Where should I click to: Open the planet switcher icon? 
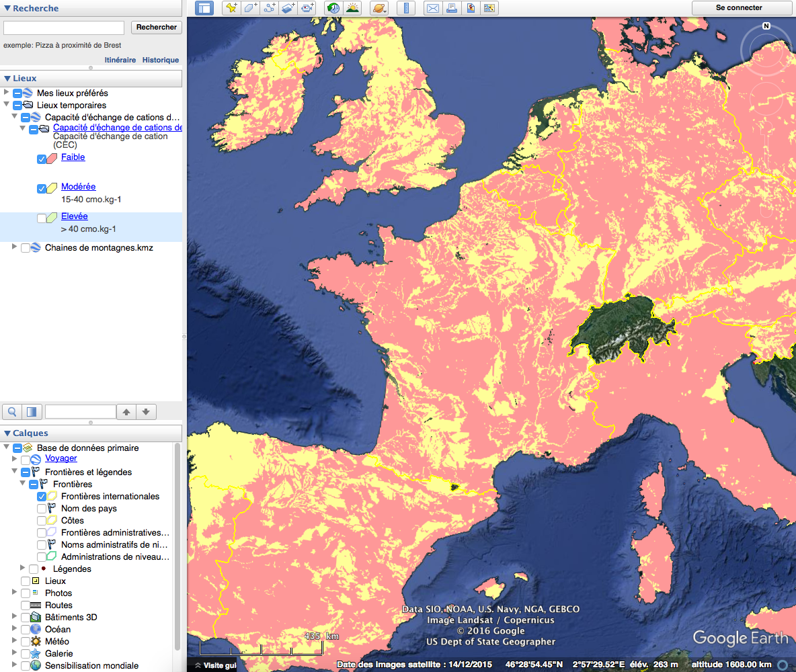coord(379,8)
